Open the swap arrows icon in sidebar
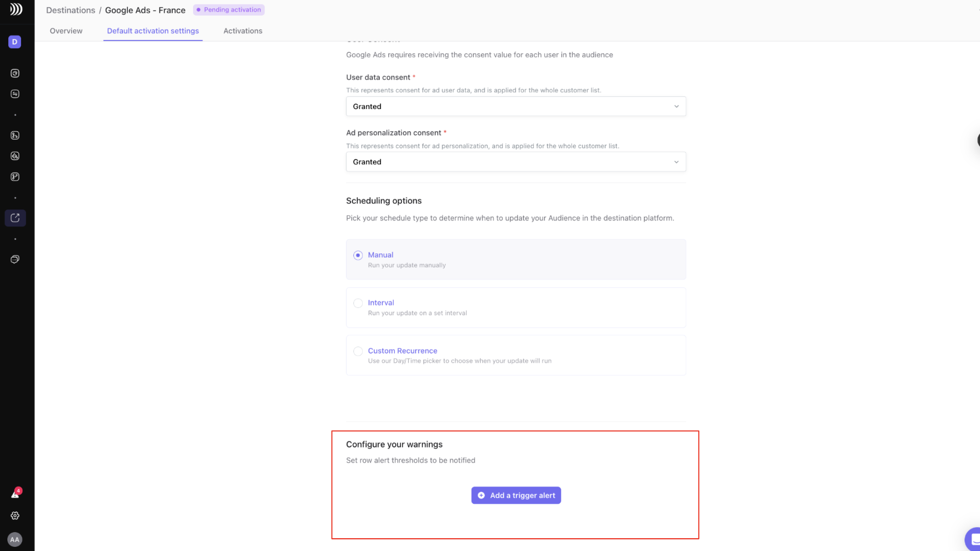This screenshot has height=551, width=980. point(15,94)
